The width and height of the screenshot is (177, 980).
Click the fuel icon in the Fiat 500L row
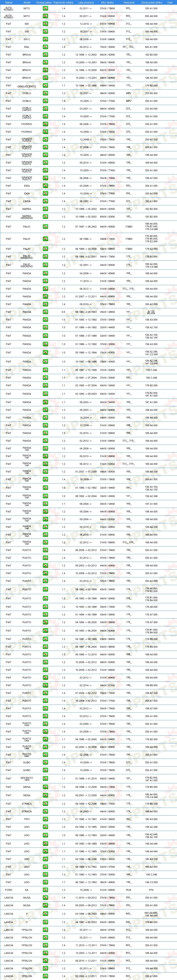pyautogui.click(x=45, y=47)
